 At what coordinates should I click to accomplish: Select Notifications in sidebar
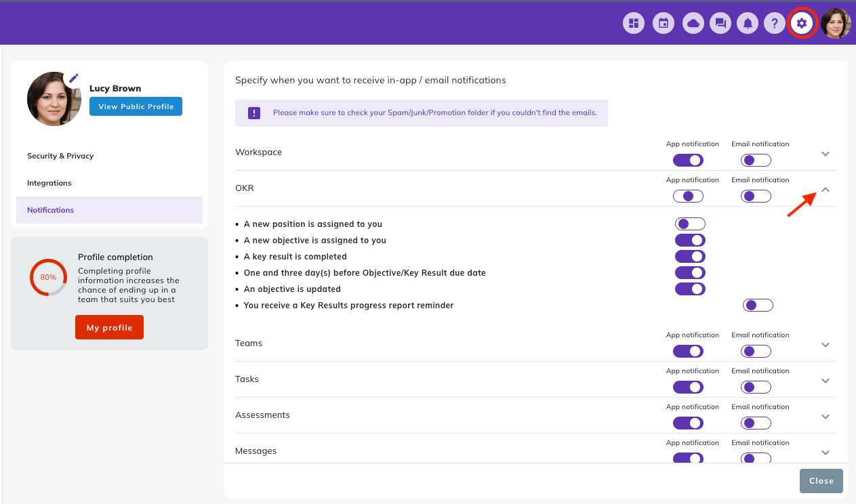(x=109, y=210)
